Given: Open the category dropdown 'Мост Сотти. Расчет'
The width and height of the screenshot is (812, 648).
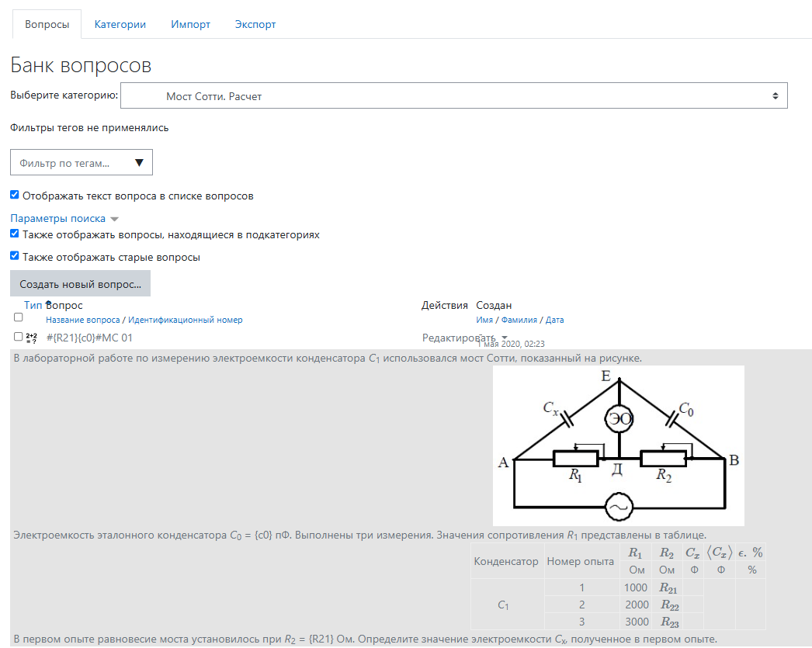Looking at the screenshot, I should point(453,95).
